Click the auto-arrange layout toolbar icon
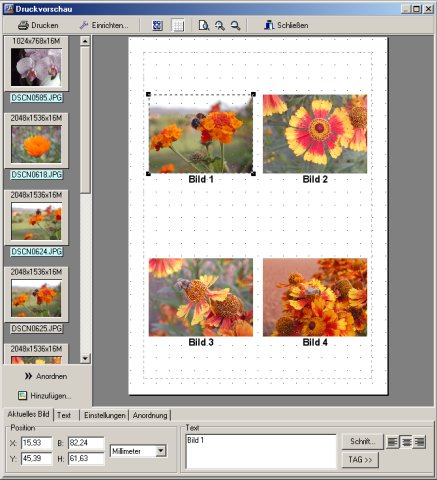This screenshot has width=437, height=480. tap(157, 25)
